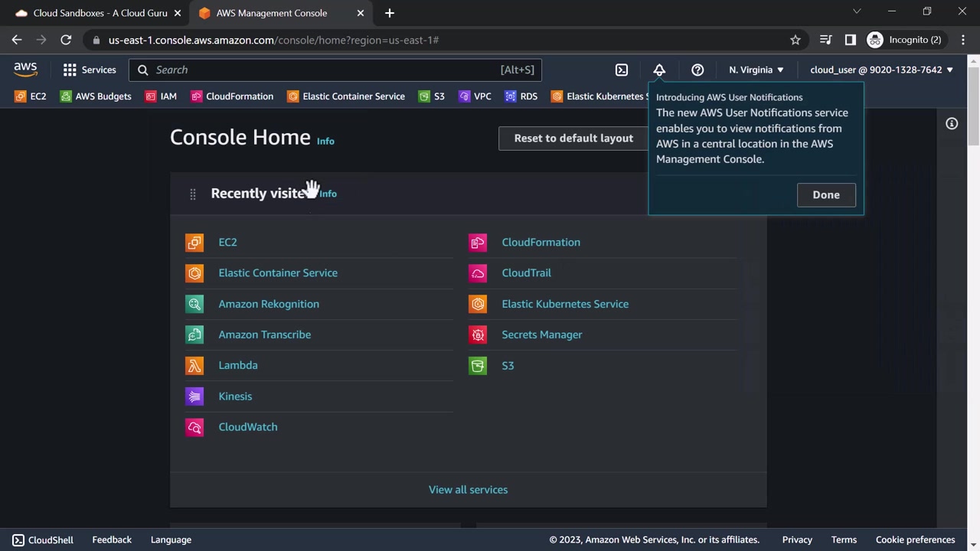
Task: Open the CloudFormation link in Recently visited
Action: point(541,243)
